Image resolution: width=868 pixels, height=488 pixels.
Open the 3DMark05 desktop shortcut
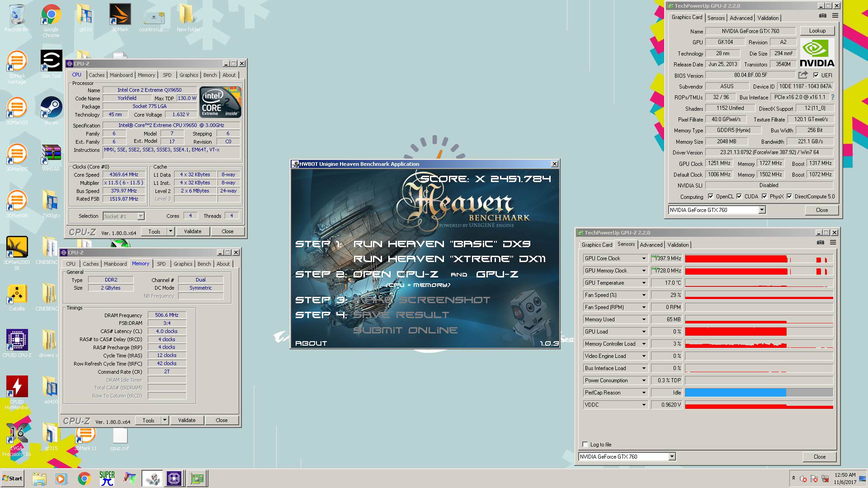(17, 157)
